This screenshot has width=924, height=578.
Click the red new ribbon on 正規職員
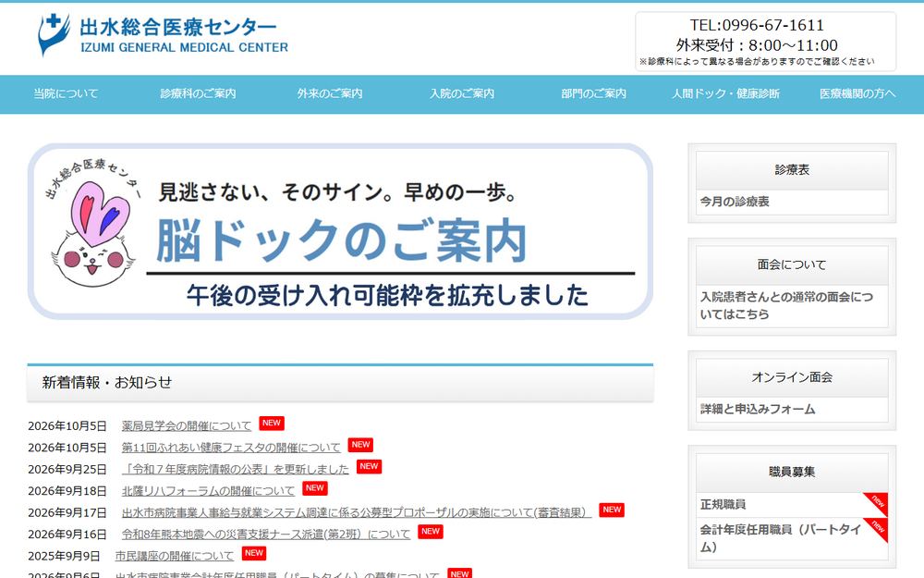pyautogui.click(x=877, y=502)
